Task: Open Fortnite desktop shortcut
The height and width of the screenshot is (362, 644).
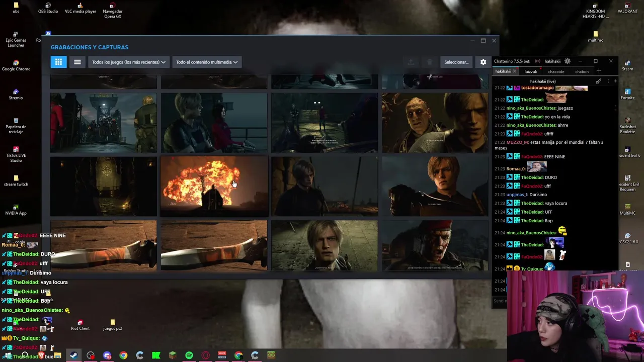Action: 628,95
